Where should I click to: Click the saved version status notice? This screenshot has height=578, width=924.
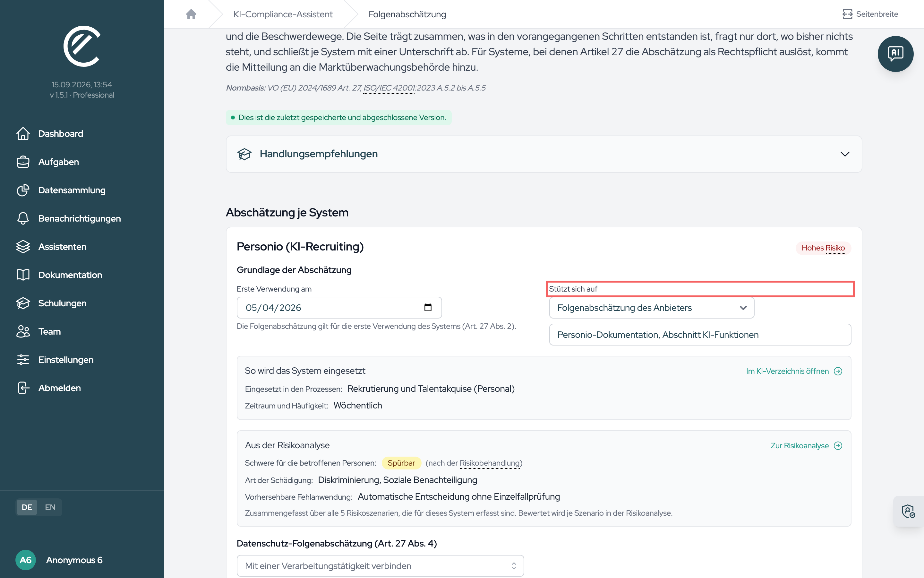click(x=339, y=117)
